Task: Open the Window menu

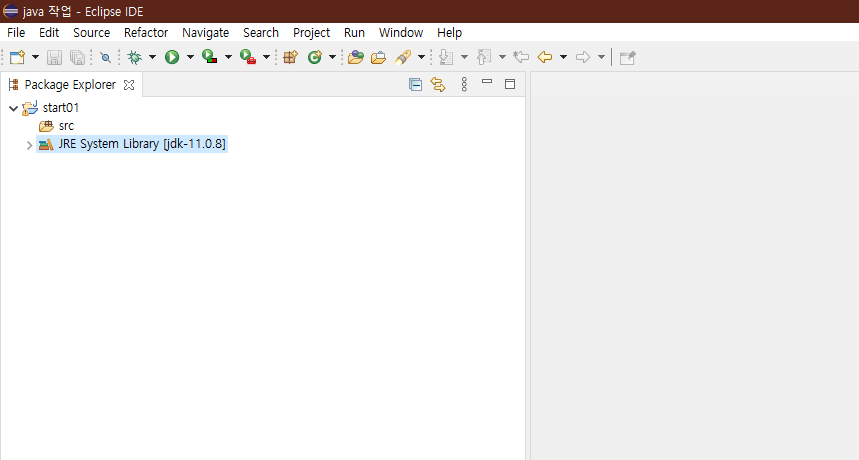Action: [x=401, y=32]
